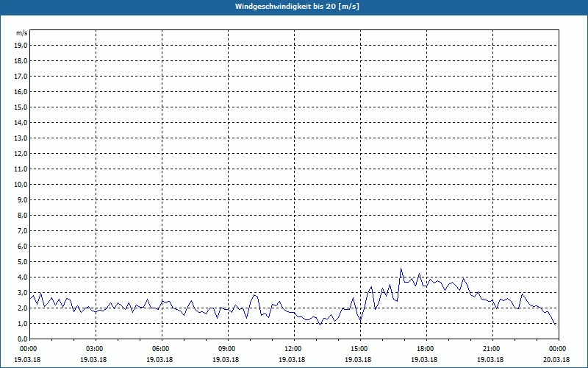Screen dimensions: 588x368
Task: Click the '00:00' time label above 19.03.18
Action: tap(28, 349)
